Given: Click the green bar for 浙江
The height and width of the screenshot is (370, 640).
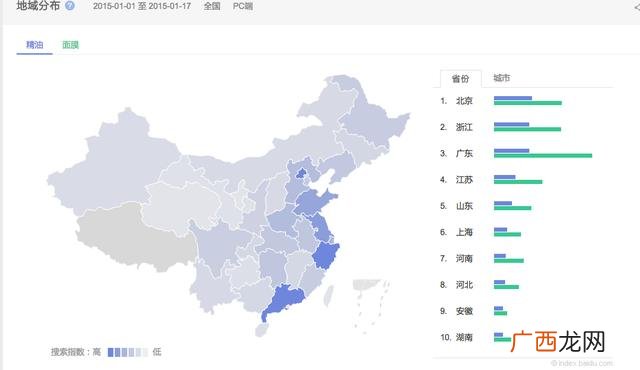Looking at the screenshot, I should click(527, 129).
